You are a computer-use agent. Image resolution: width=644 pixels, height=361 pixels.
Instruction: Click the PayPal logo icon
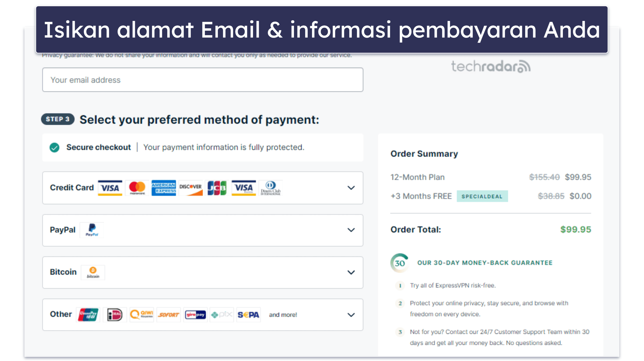coord(92,230)
